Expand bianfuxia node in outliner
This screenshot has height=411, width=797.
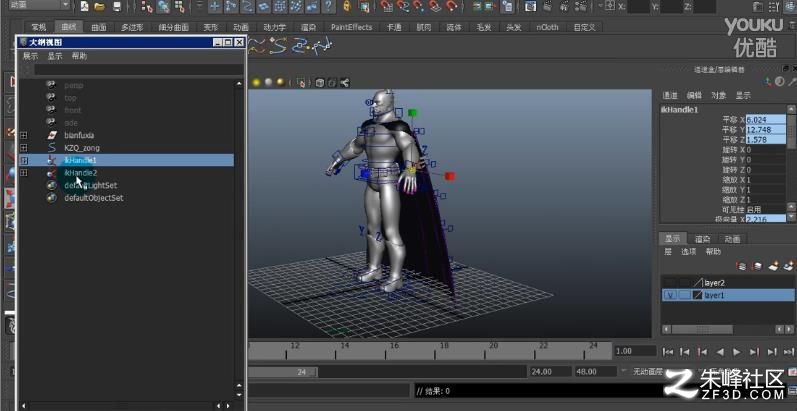[x=23, y=135]
